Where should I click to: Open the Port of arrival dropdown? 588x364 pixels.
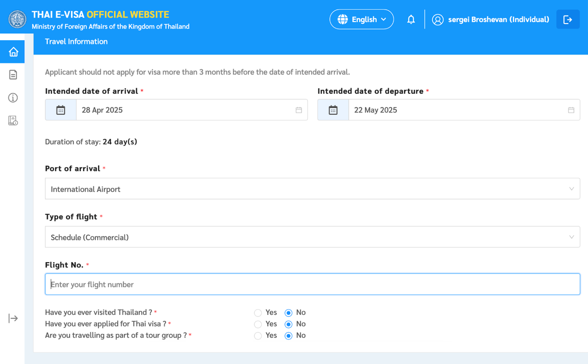click(x=313, y=189)
